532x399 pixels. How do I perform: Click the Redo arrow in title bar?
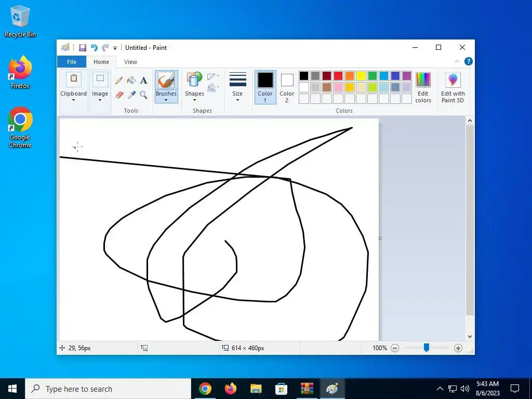click(x=105, y=47)
